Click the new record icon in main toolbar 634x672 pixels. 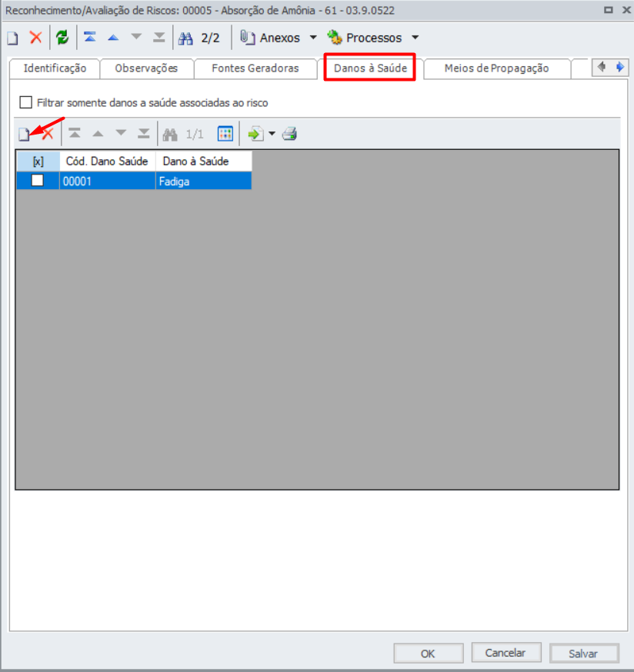click(13, 38)
